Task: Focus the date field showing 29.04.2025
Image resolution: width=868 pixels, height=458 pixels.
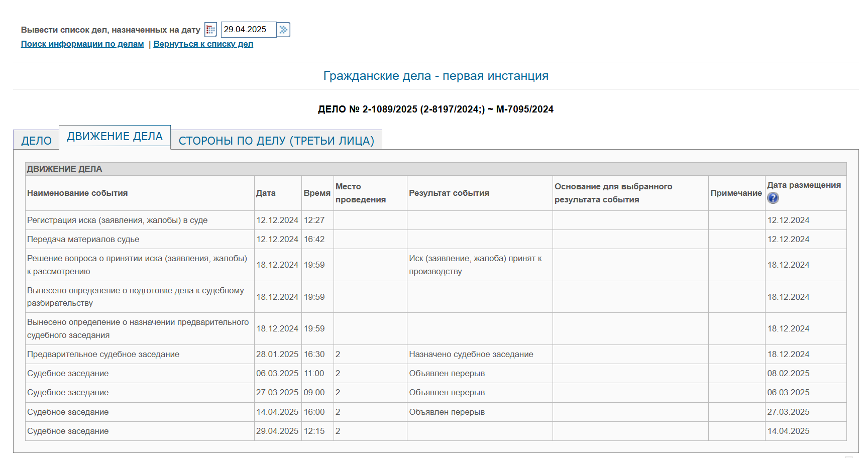Action: (249, 30)
